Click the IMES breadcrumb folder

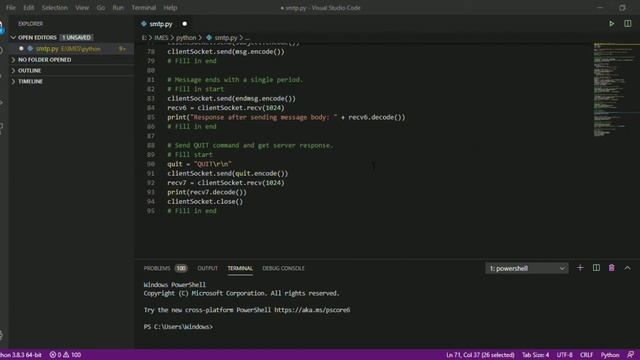[161, 38]
